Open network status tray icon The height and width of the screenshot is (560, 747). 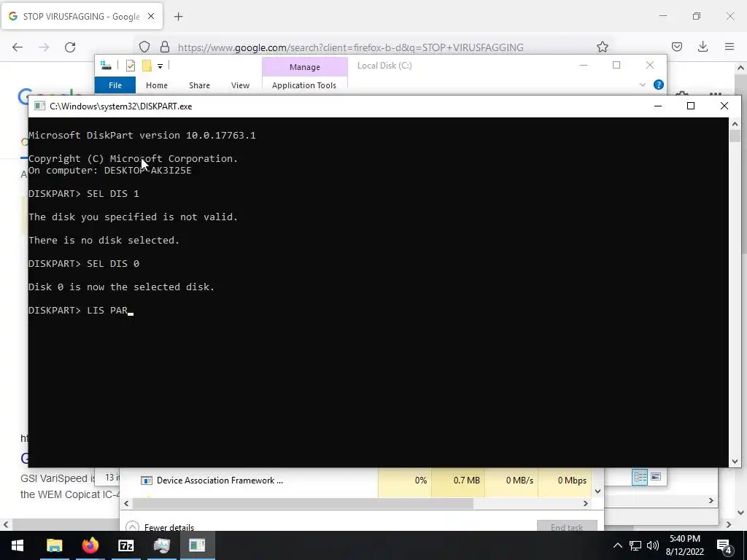(635, 545)
